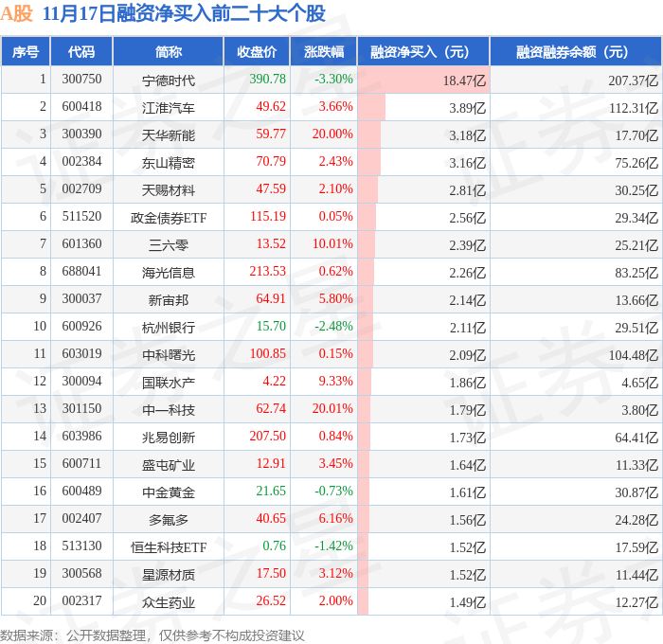
Task: Click the 1.49亿 net purchase value
Action: tap(467, 602)
